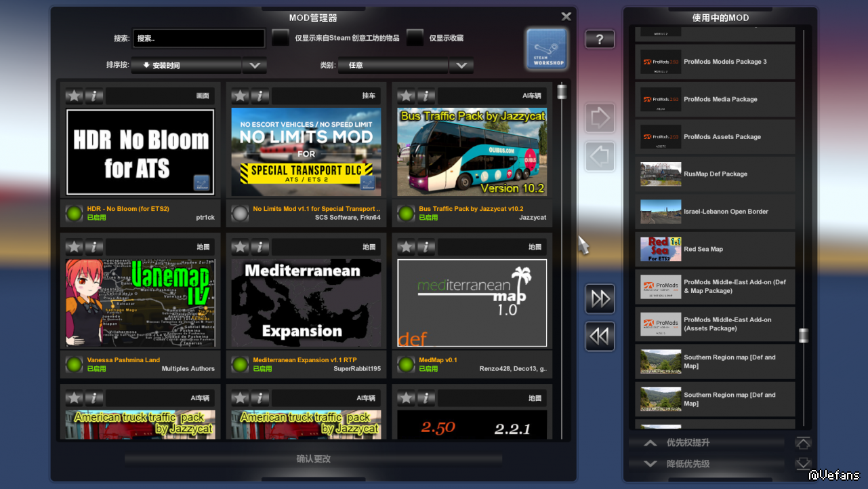The width and height of the screenshot is (868, 489).
Task: Click the "Vanessa Pashmina Land" mod title
Action: [123, 360]
